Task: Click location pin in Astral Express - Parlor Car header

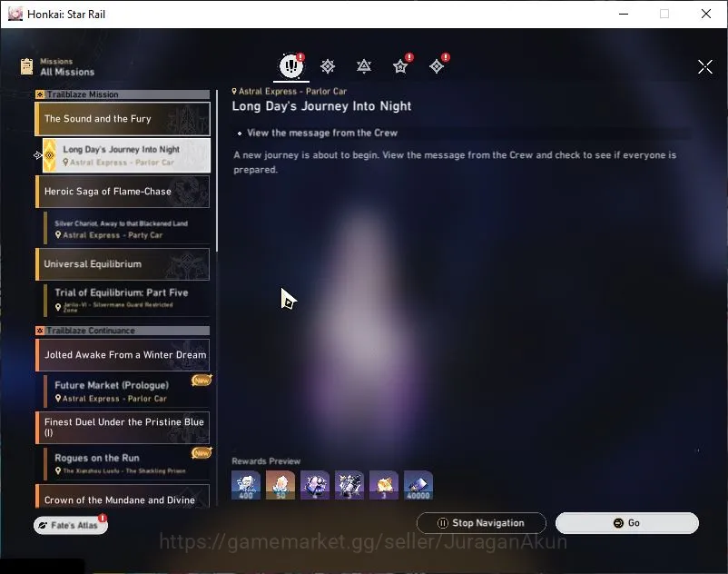Action: (234, 91)
